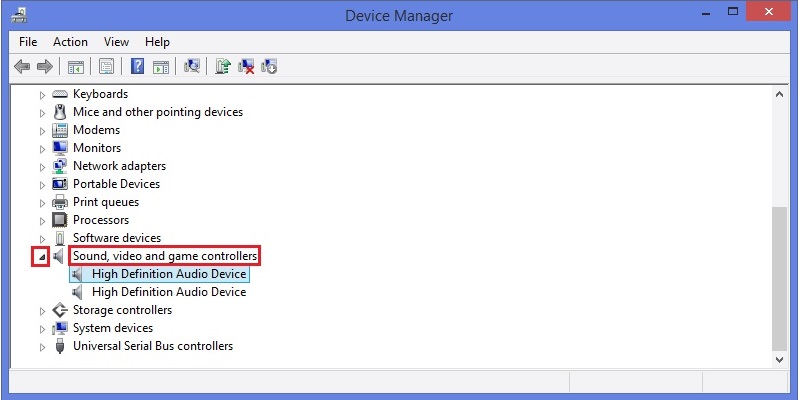
Task: Expand the Network adapters category
Action: click(42, 167)
